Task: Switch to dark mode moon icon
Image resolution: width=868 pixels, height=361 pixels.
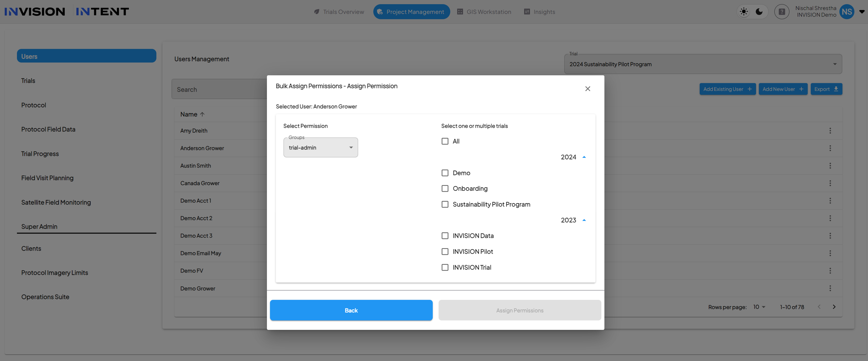Action: pos(759,12)
